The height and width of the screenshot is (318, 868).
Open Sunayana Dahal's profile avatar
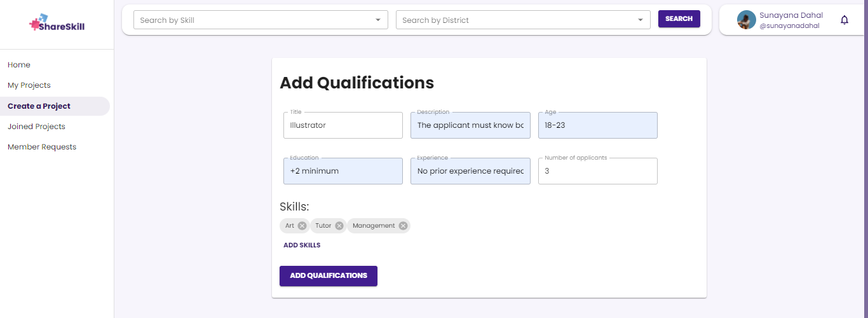pyautogui.click(x=746, y=20)
